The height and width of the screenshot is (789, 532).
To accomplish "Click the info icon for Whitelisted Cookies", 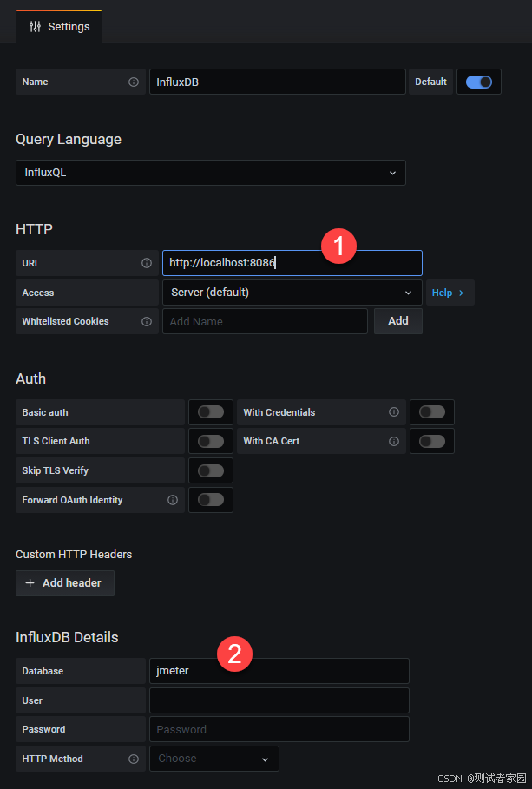I will (x=147, y=321).
